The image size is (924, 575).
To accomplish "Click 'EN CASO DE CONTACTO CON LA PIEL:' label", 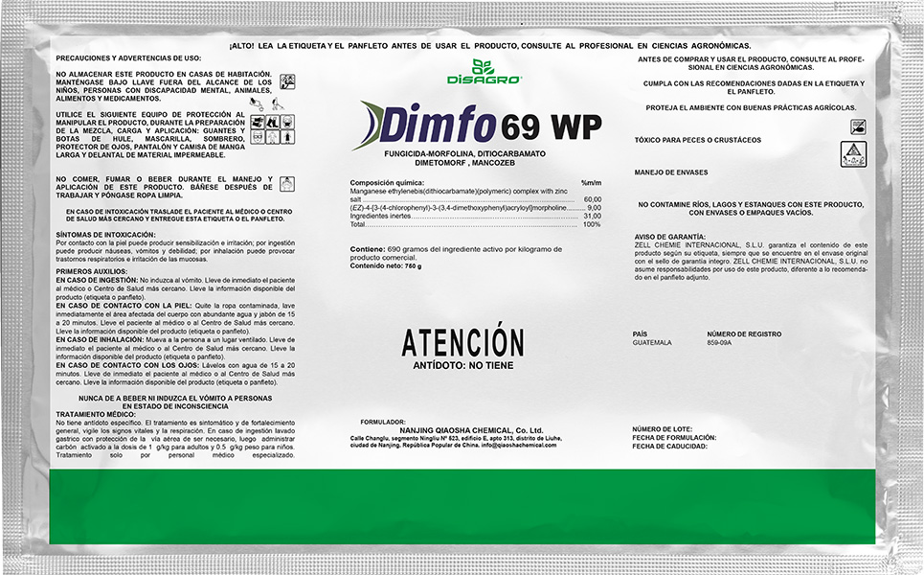I will [124, 306].
